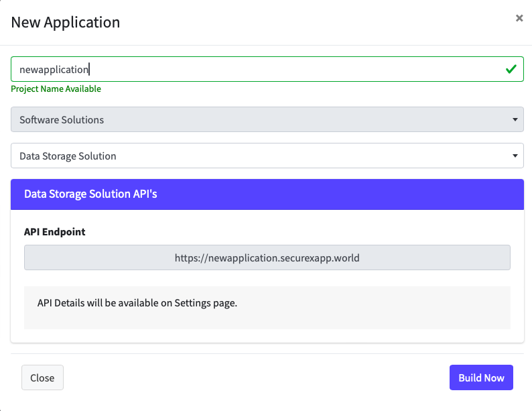Image resolution: width=532 pixels, height=411 pixels.
Task: Click the Software Solutions dropdown caret
Action: tap(515, 120)
